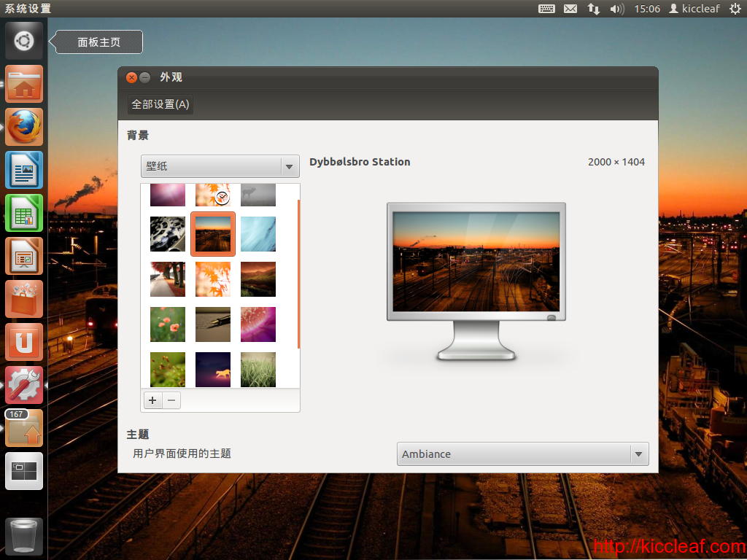The image size is (747, 560).
Task: Open Update Manager icon with 167 badge
Action: click(x=24, y=427)
